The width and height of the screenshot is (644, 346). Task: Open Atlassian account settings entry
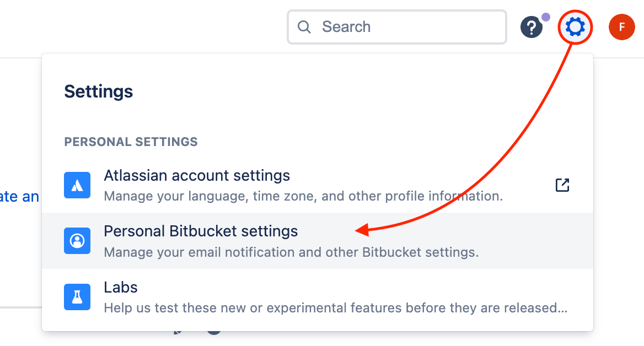[x=318, y=185]
